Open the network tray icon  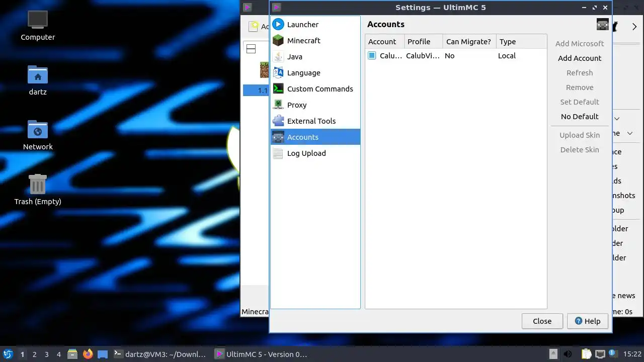pyautogui.click(x=600, y=354)
